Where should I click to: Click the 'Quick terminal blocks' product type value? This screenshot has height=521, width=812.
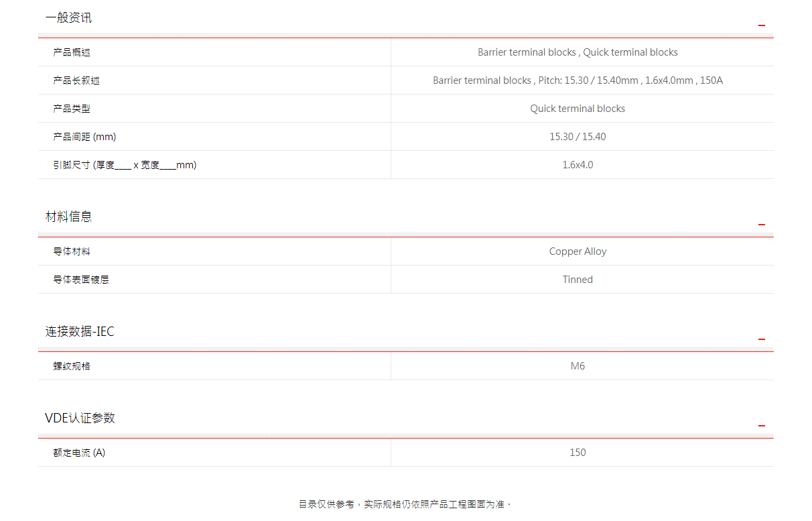(578, 109)
